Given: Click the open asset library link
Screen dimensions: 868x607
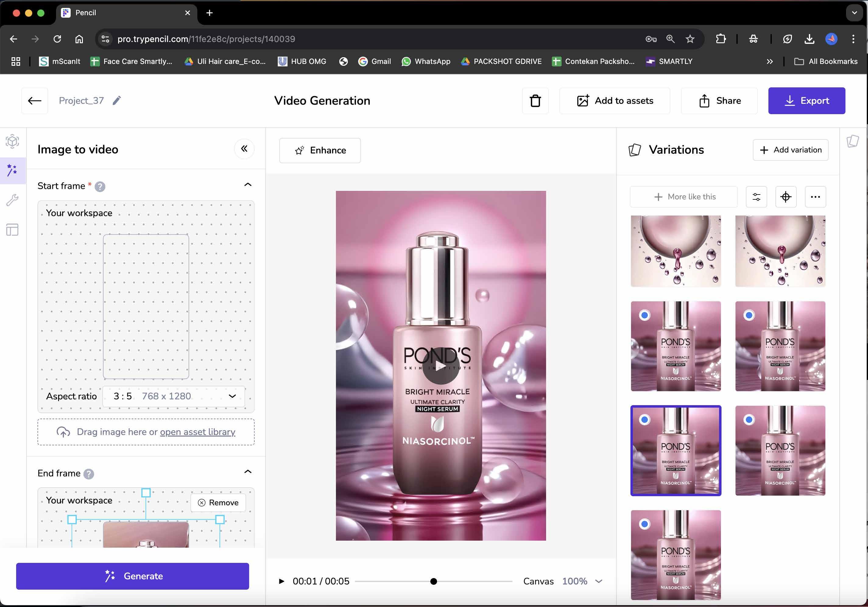Looking at the screenshot, I should (197, 432).
